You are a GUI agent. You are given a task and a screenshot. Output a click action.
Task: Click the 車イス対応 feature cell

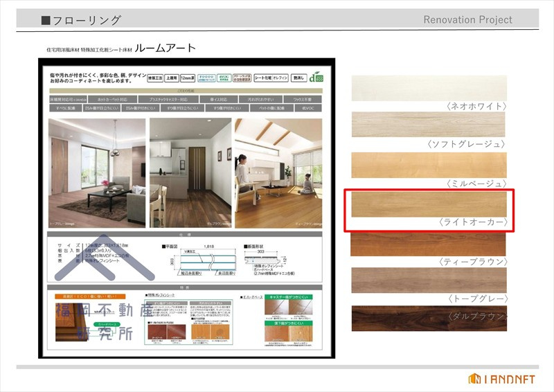(218, 100)
